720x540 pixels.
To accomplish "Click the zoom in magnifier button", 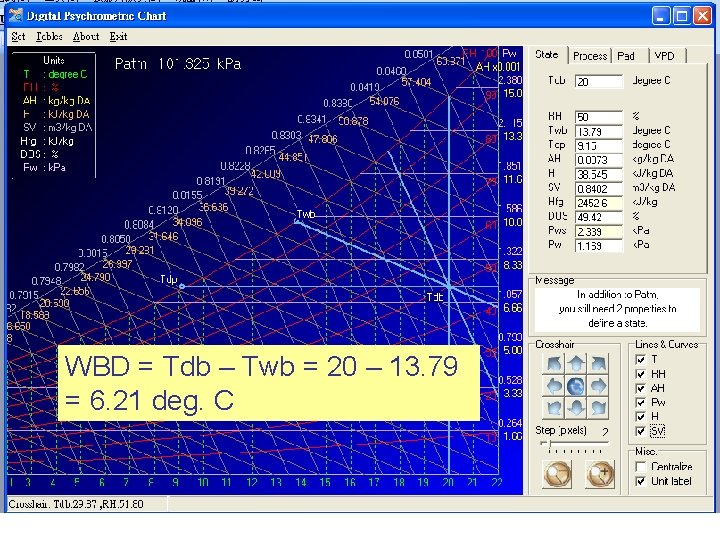I will [x=599, y=474].
